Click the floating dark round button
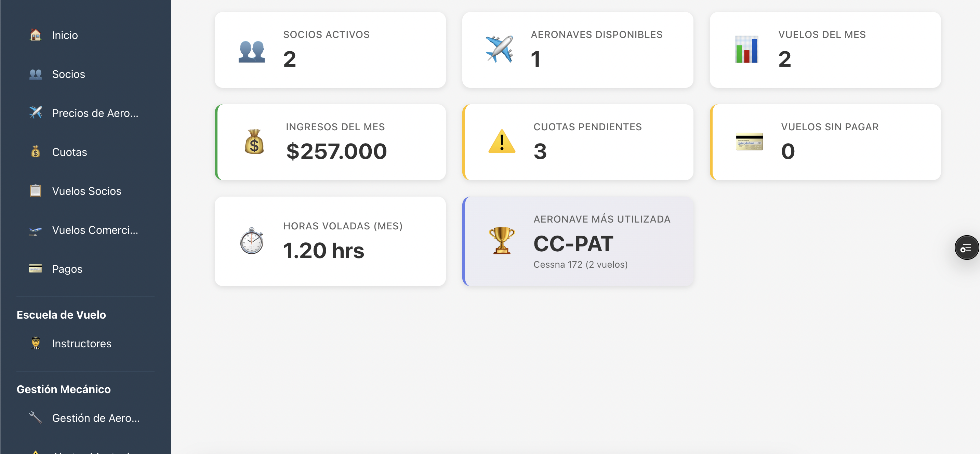The width and height of the screenshot is (980, 454). point(966,248)
